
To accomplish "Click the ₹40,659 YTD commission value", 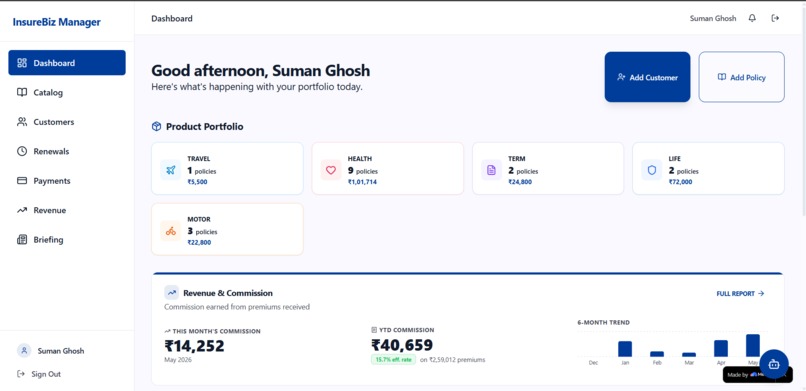I will click(x=402, y=345).
